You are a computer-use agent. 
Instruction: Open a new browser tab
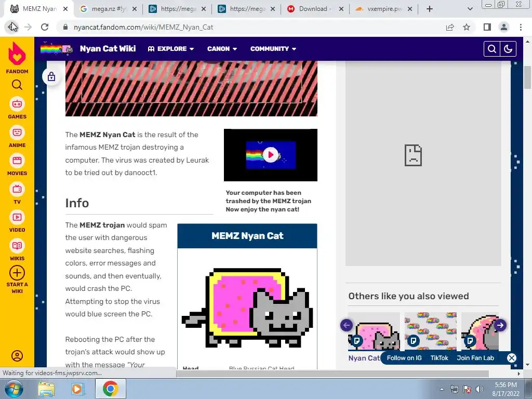[x=430, y=9]
